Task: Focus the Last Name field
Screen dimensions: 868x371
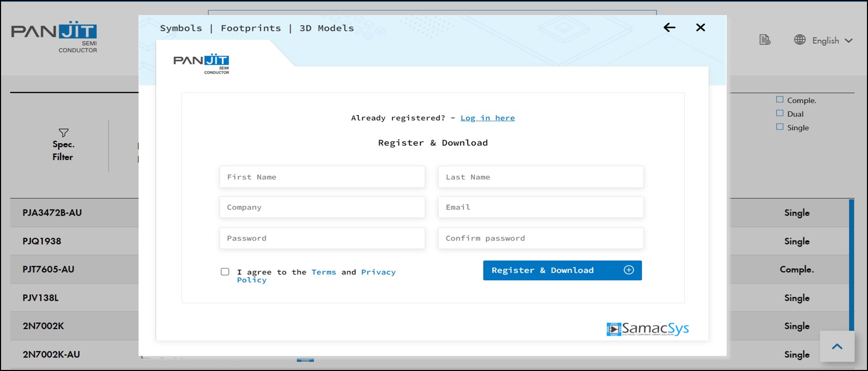Action: (541, 177)
